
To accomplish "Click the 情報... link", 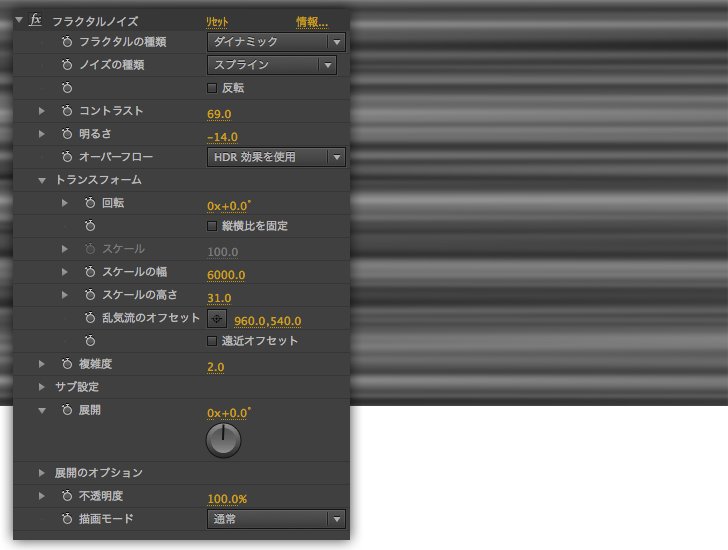I will (x=312, y=21).
